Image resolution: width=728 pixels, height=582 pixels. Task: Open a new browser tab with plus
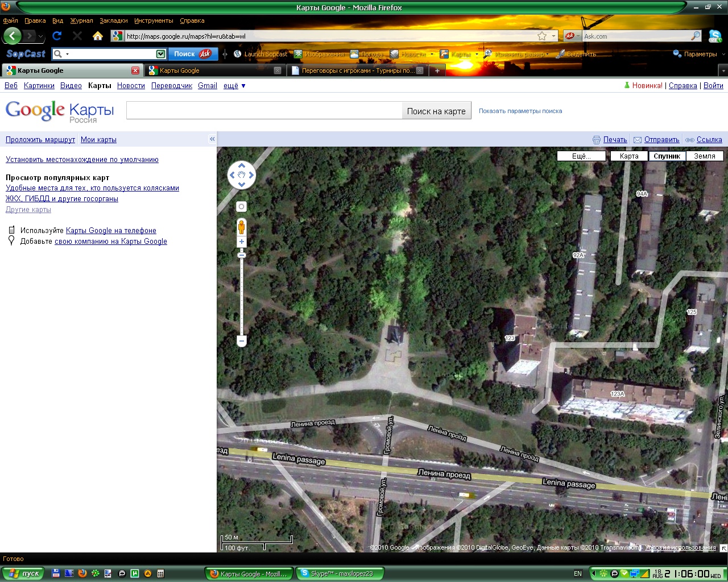(437, 70)
